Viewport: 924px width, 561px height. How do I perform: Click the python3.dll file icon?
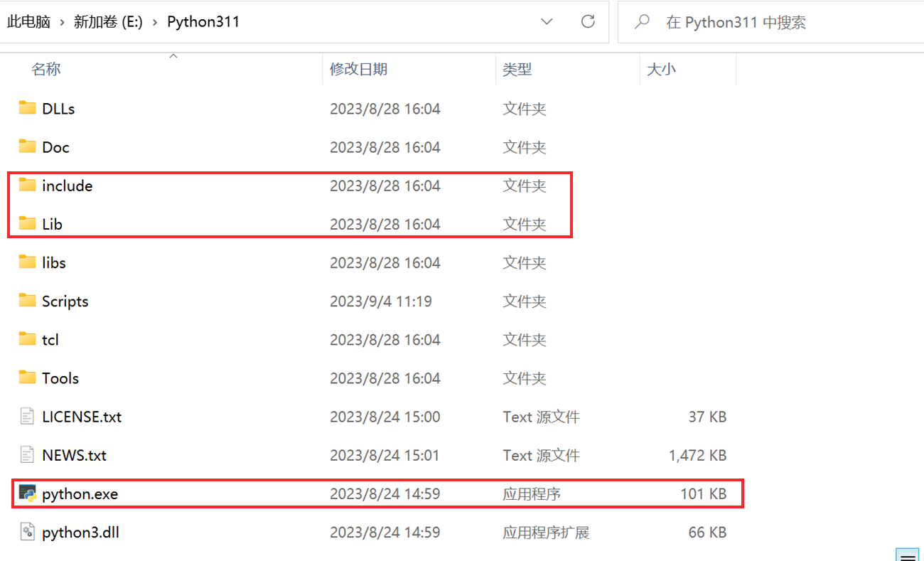27,531
